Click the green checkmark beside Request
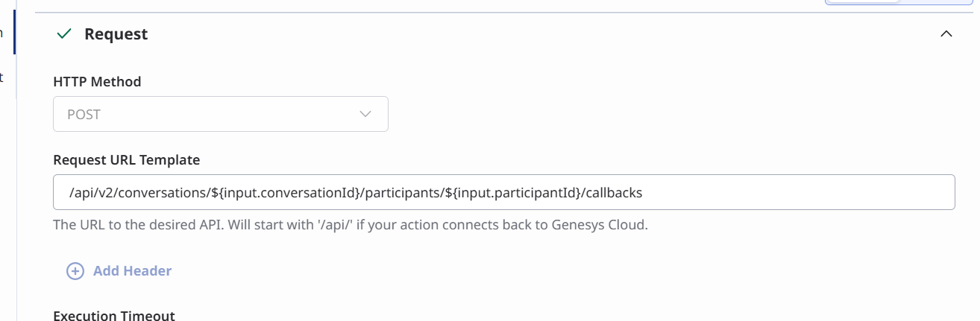Viewport: 980px width, 321px height. click(x=65, y=34)
